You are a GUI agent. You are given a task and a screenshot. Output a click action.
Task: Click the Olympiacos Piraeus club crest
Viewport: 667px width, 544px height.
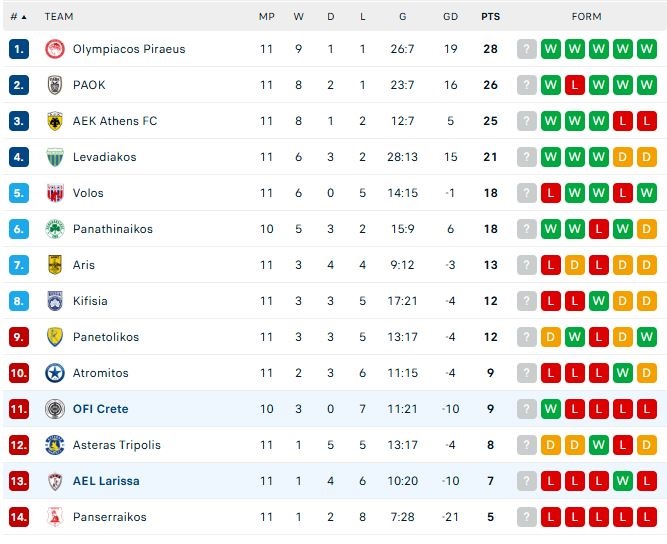(x=55, y=49)
